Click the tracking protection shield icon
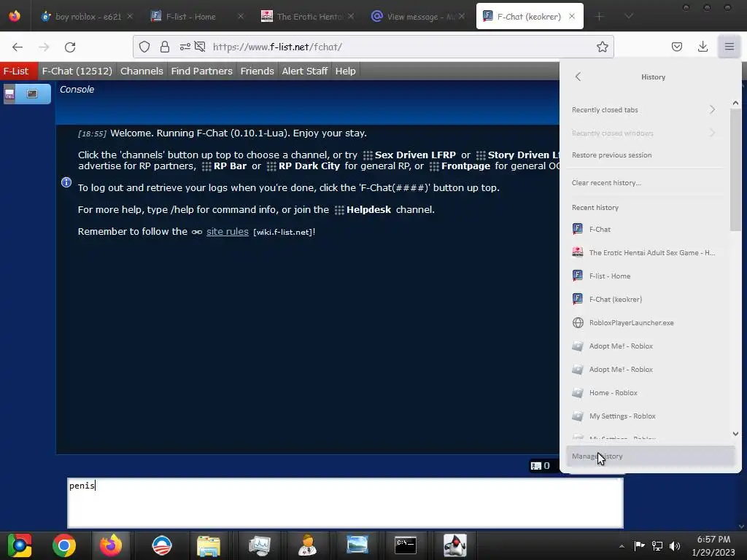The image size is (747, 560). 144,47
